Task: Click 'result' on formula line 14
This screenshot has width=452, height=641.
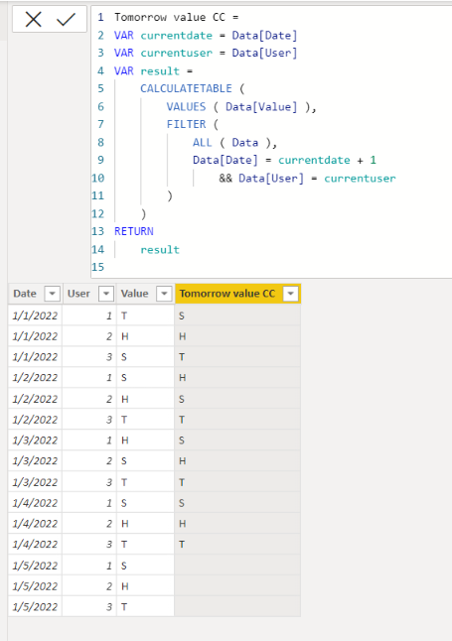Action: (160, 250)
